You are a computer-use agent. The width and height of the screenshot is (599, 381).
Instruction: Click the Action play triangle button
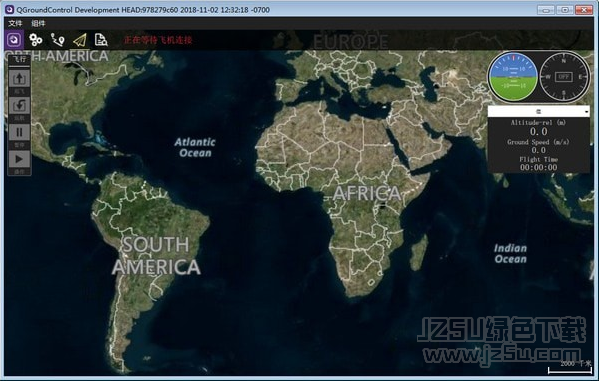pos(19,159)
